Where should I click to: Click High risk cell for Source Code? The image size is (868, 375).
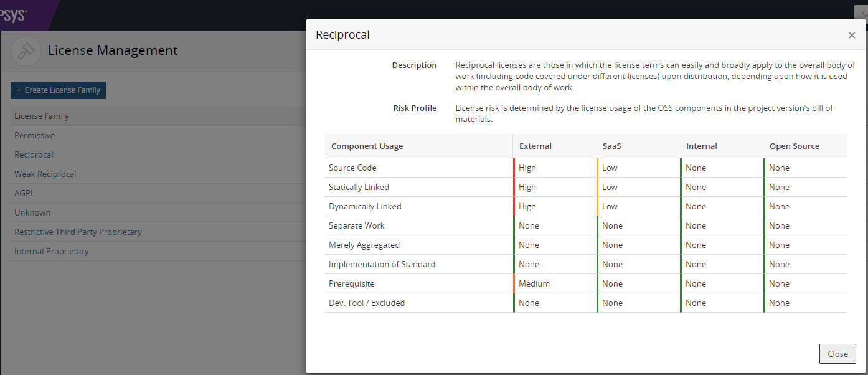(x=527, y=168)
